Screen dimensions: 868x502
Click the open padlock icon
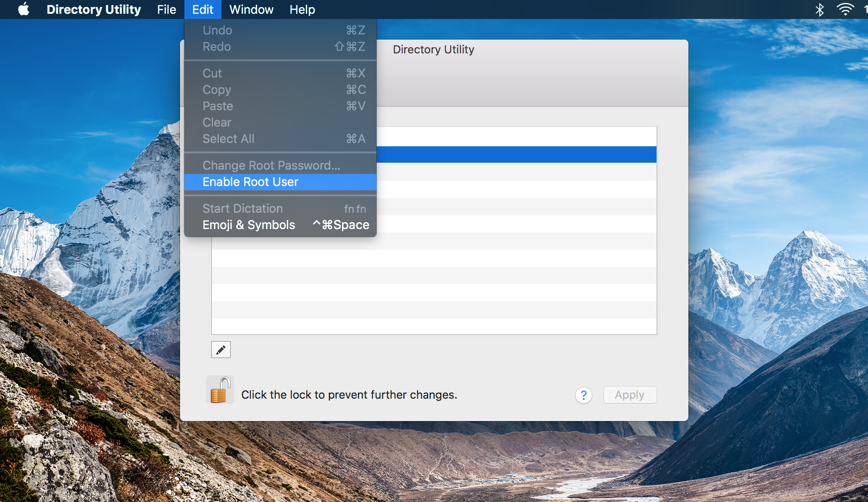point(219,390)
